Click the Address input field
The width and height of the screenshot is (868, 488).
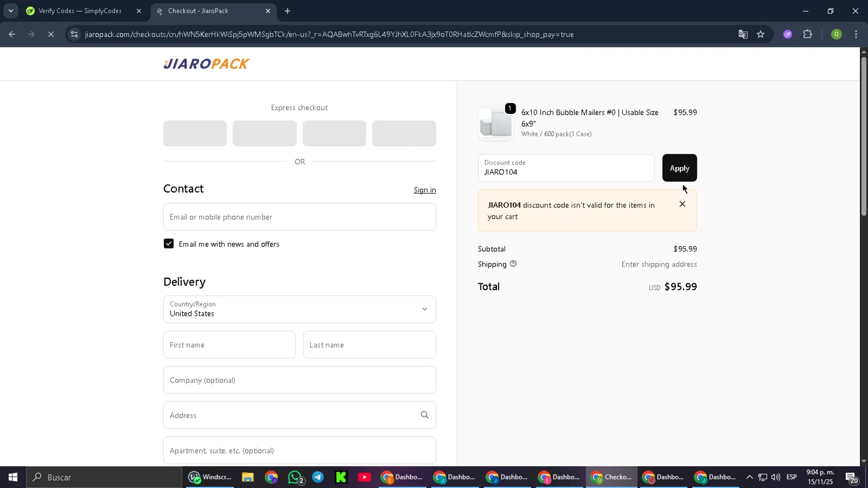(299, 415)
